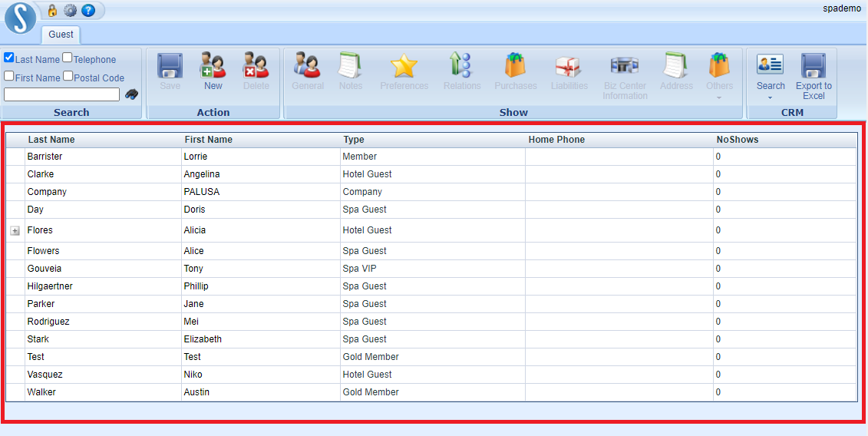Click the Member type cell for Barrister
This screenshot has height=436, width=868.
(x=433, y=157)
